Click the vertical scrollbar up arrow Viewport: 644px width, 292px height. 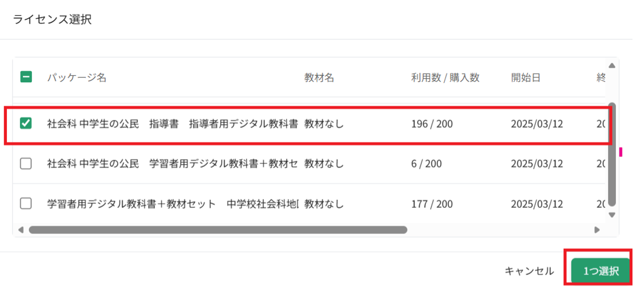(x=612, y=65)
